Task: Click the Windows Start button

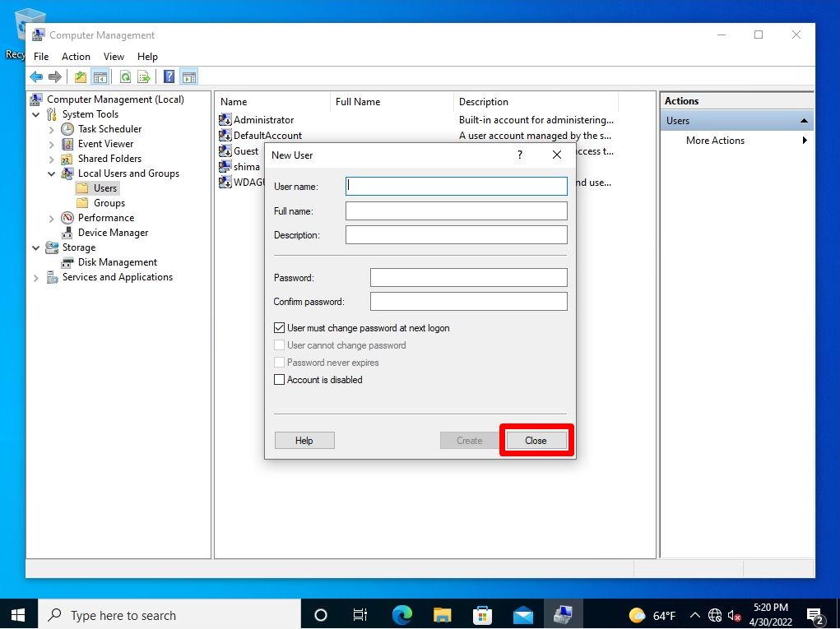Action: point(18,614)
